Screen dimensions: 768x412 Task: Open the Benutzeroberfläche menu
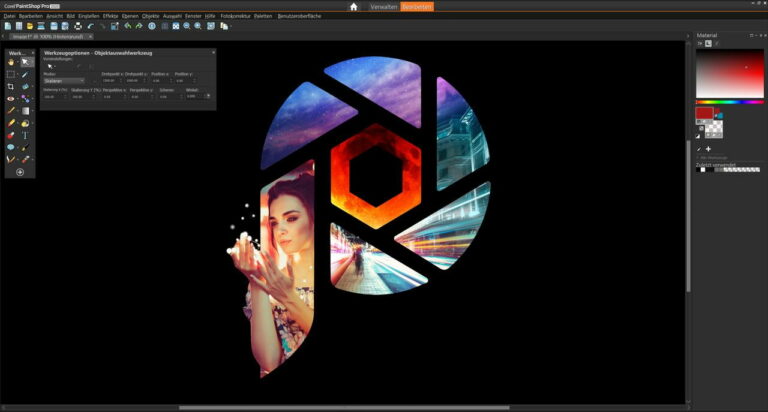299,16
